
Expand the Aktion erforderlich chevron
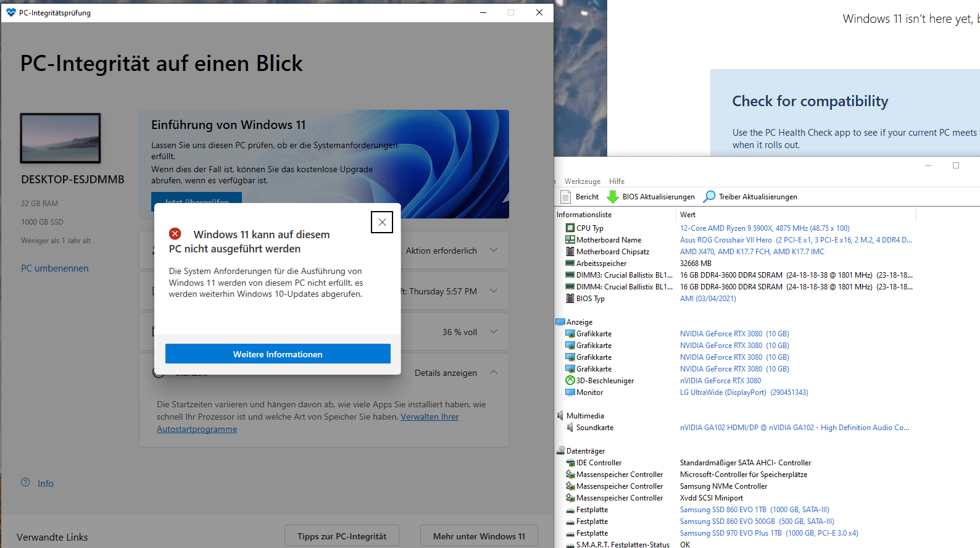(494, 250)
